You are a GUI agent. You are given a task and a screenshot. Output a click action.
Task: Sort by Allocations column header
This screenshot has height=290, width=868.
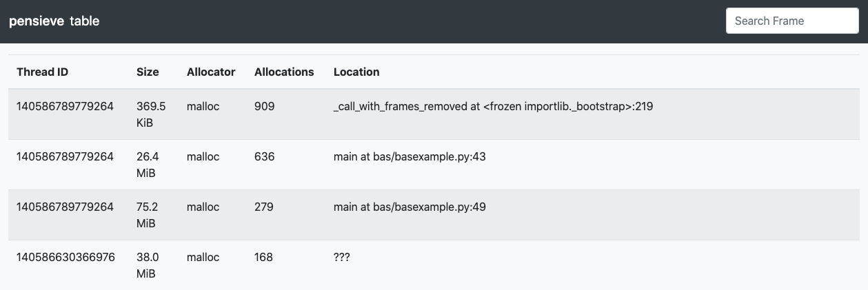point(284,72)
